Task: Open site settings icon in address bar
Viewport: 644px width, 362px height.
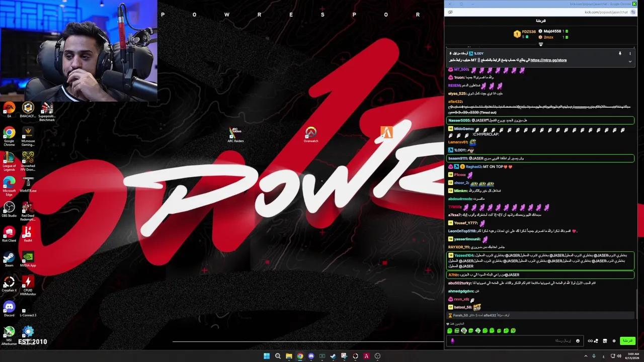Action: coord(633,12)
